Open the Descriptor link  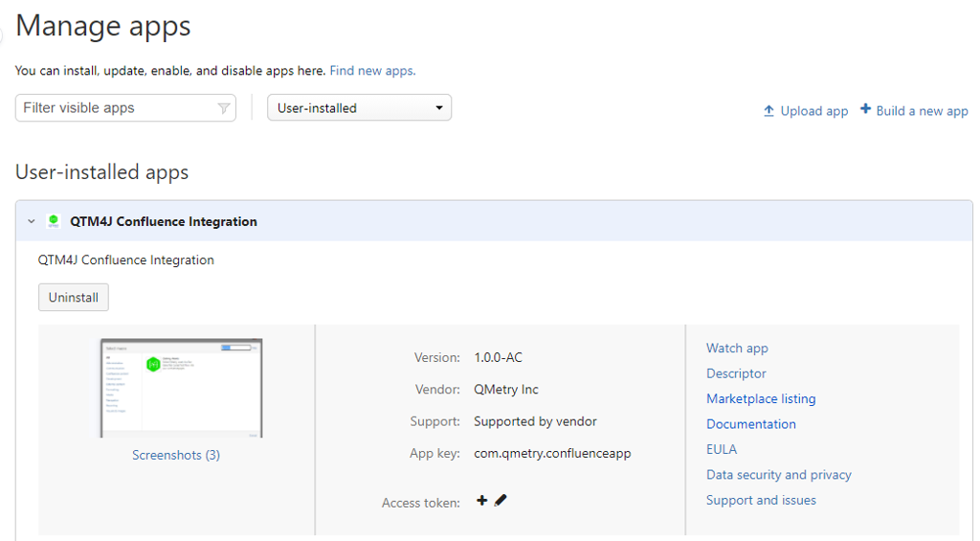tap(736, 373)
